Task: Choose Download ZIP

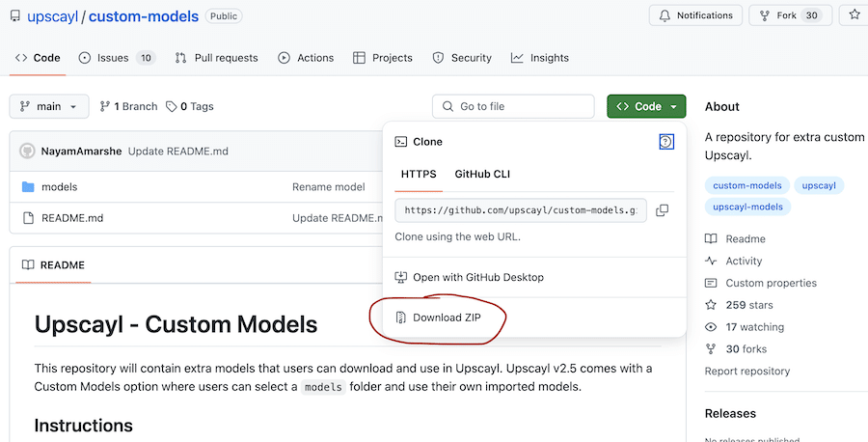Action: 438,318
